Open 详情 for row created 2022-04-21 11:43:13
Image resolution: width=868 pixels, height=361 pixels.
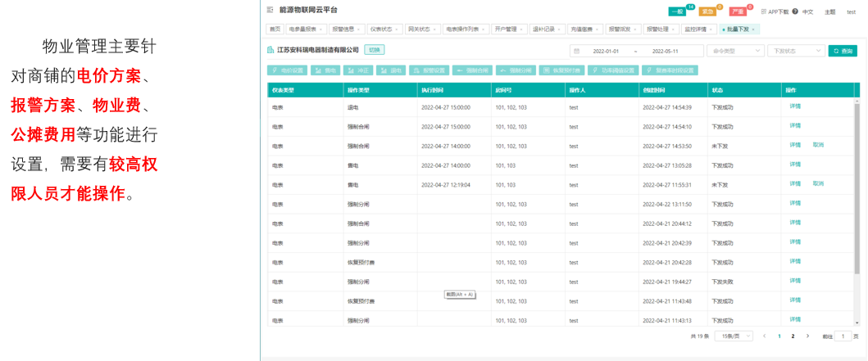point(795,319)
